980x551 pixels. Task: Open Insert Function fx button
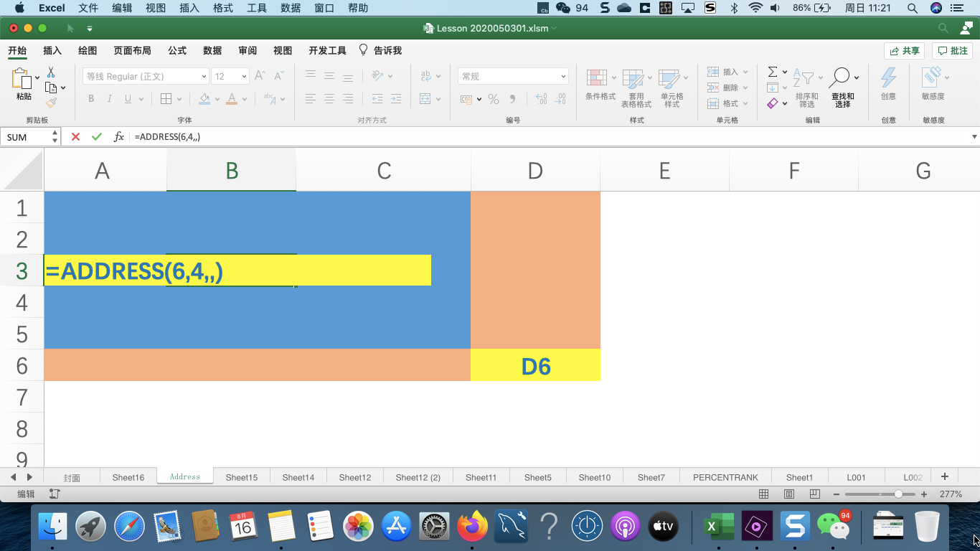[119, 136]
